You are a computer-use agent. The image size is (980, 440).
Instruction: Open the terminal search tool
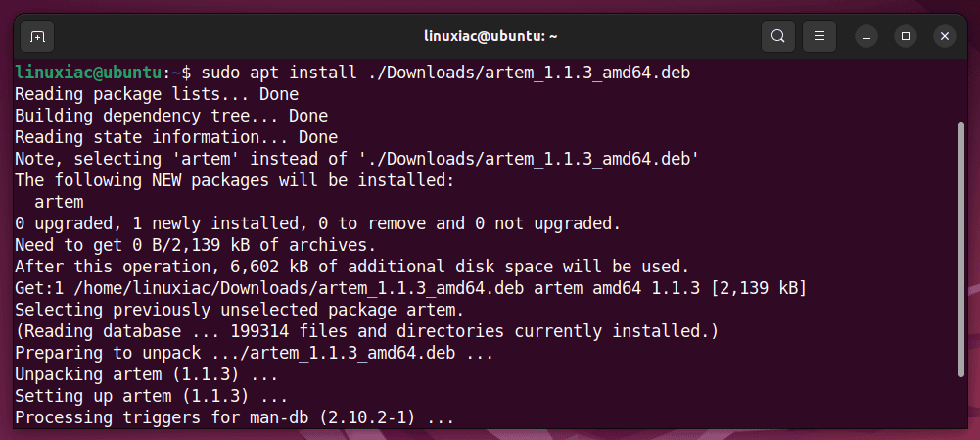778,37
